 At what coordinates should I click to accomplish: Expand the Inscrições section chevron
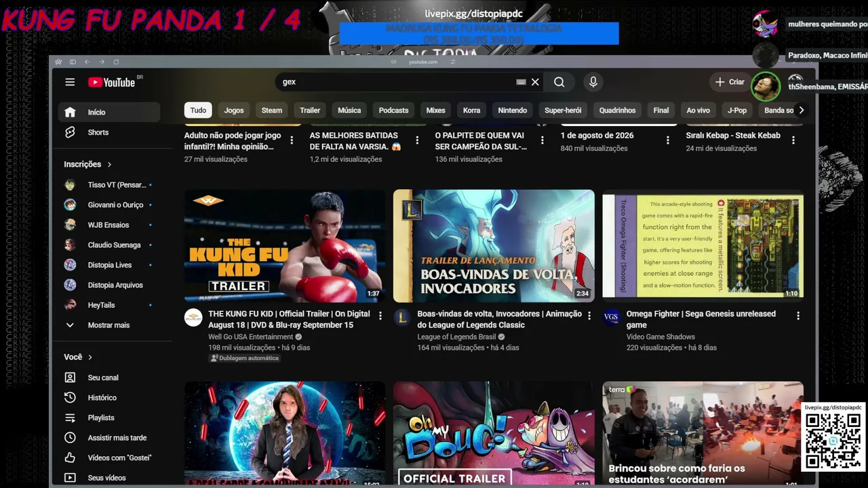[109, 164]
